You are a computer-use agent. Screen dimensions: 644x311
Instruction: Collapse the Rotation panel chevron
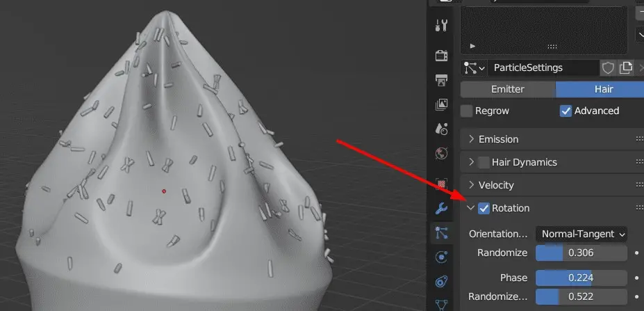[x=471, y=208]
